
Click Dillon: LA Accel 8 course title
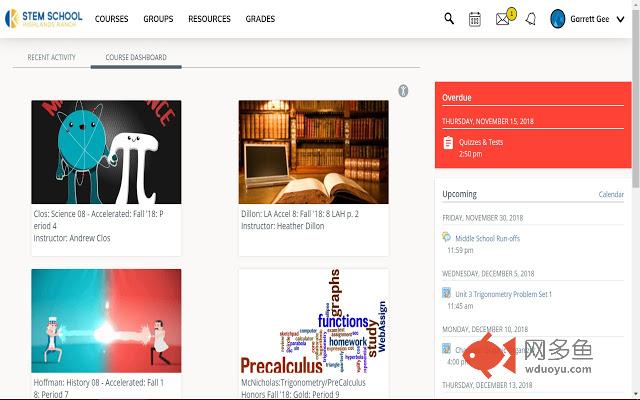(300, 214)
